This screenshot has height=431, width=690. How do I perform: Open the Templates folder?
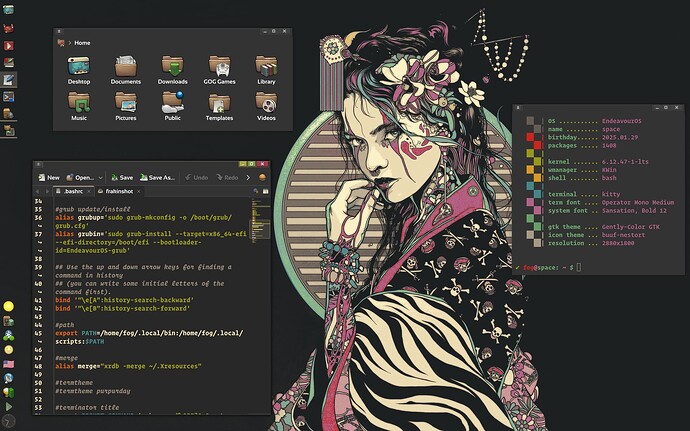(x=219, y=107)
